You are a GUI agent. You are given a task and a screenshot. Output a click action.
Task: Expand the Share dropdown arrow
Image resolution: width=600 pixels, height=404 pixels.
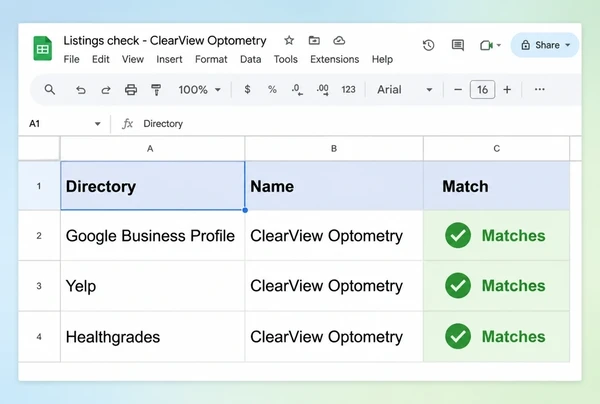568,45
